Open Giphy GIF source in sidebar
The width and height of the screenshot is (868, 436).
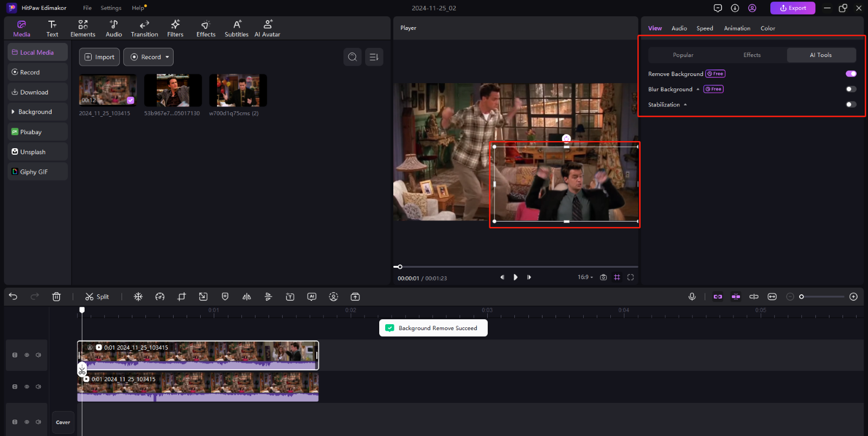(37, 172)
